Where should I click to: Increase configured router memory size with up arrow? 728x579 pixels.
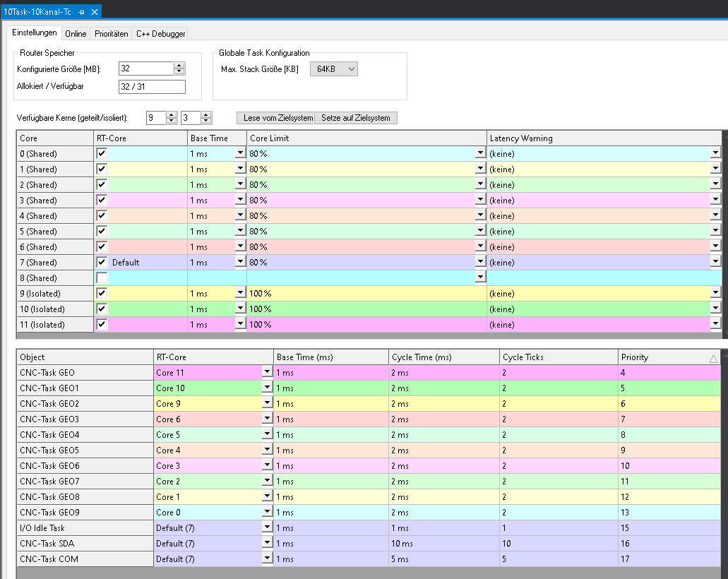coord(179,66)
